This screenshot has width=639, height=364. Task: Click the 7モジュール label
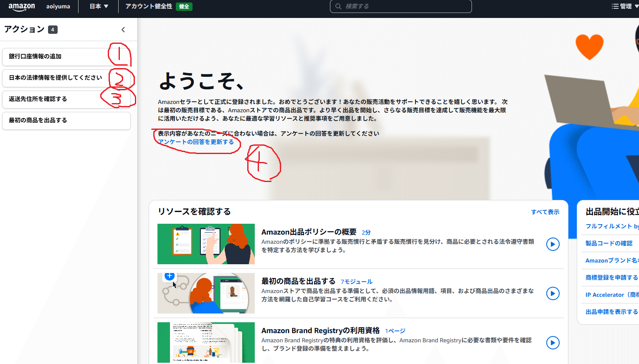click(x=356, y=282)
